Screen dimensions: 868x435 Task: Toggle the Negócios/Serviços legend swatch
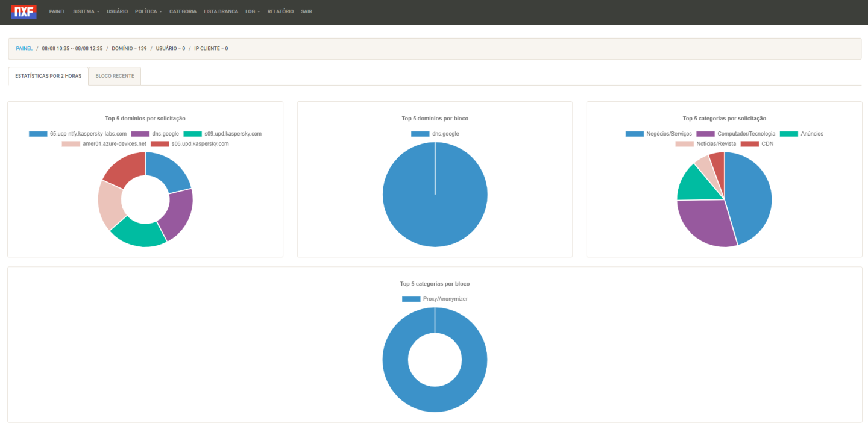pyautogui.click(x=634, y=134)
